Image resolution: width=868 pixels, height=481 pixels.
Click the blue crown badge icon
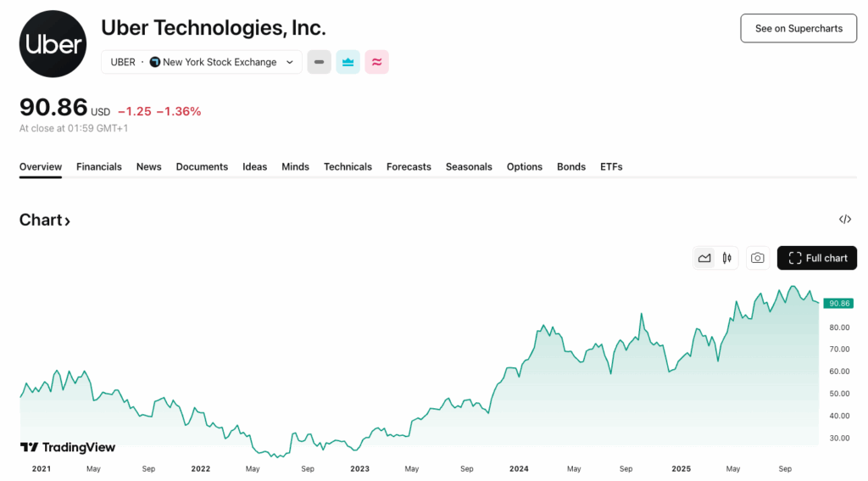coord(348,62)
